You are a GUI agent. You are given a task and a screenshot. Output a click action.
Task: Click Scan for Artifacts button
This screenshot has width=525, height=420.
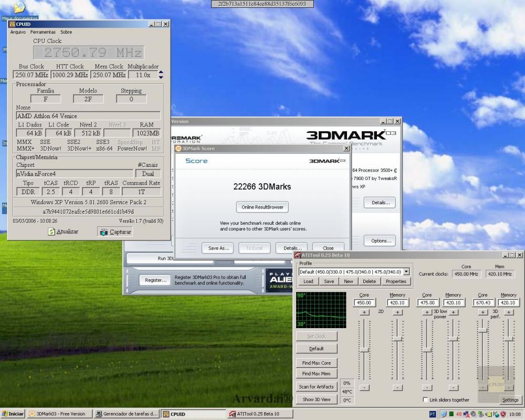pos(317,387)
